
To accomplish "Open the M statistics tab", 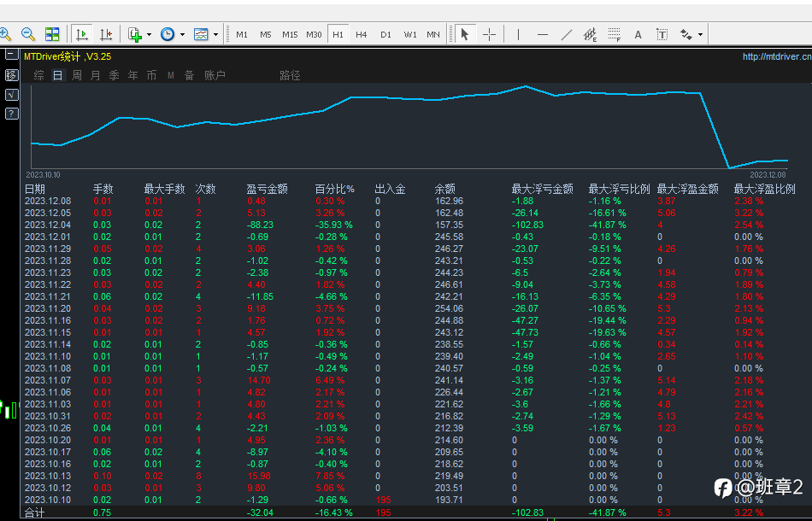I will [171, 75].
